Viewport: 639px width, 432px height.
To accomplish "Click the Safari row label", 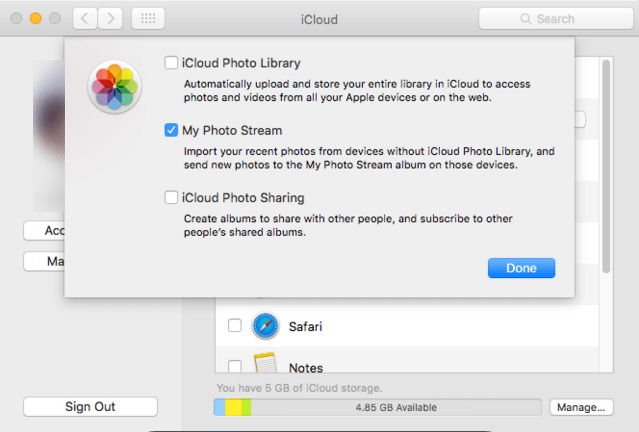I will [x=305, y=326].
